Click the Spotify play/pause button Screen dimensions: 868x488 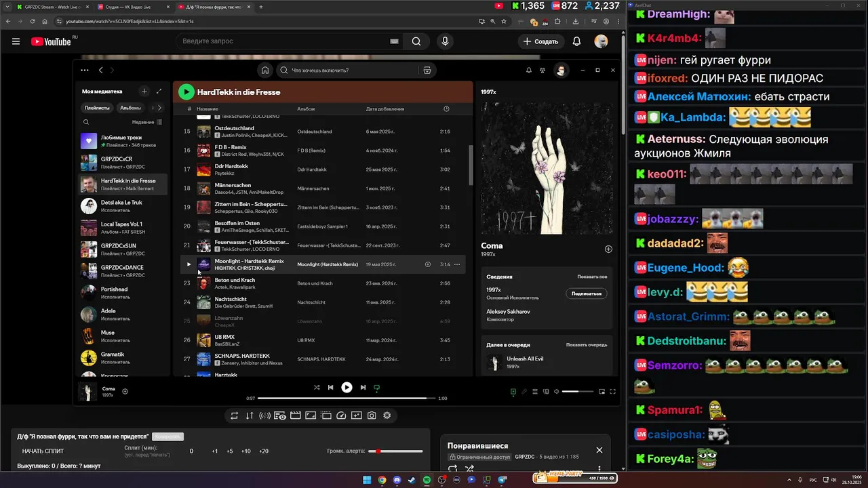(347, 388)
